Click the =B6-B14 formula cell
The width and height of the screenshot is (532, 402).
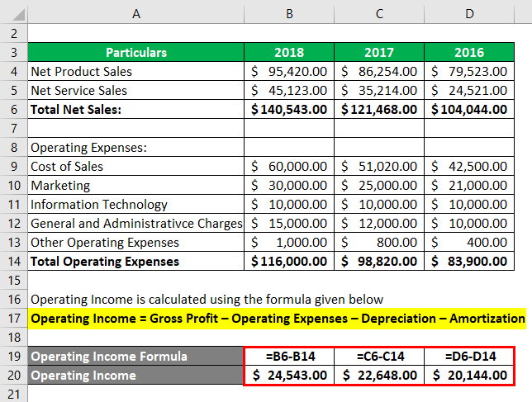(289, 356)
